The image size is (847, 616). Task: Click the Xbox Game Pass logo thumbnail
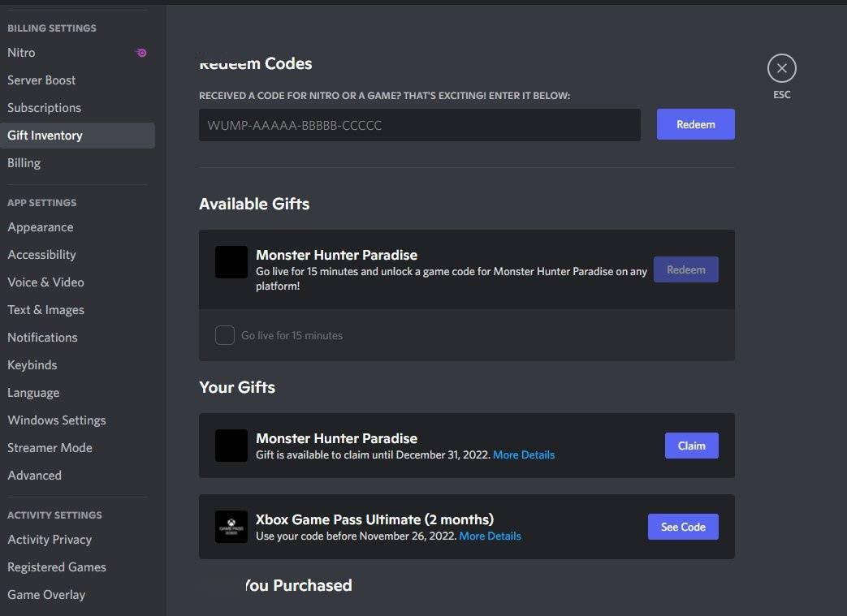(x=231, y=526)
